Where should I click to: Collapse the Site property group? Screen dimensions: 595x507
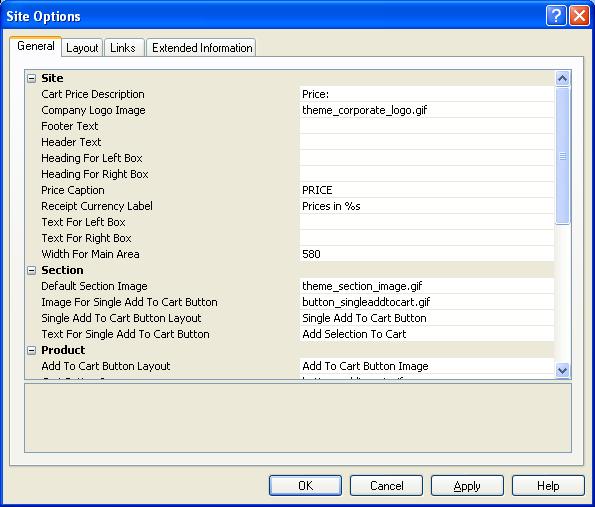(31, 79)
